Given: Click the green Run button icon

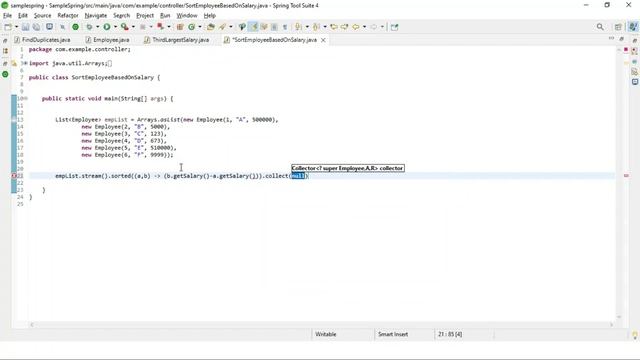Looking at the screenshot, I should pyautogui.click(x=107, y=27).
